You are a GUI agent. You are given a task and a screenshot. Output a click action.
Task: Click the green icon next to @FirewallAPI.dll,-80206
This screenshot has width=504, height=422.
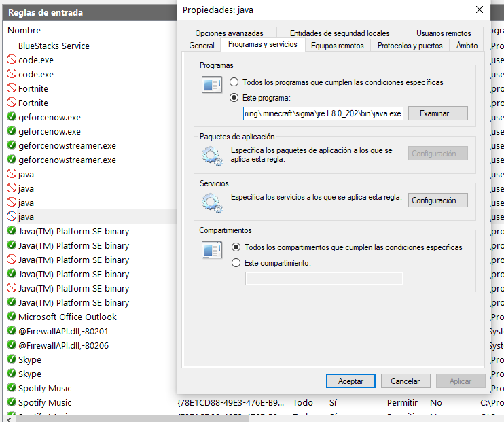[12, 345]
